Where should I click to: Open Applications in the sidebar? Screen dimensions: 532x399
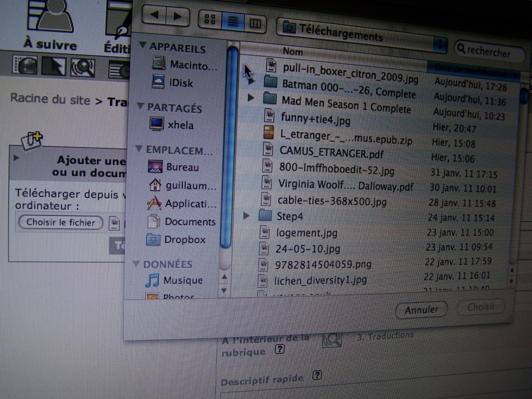click(182, 203)
